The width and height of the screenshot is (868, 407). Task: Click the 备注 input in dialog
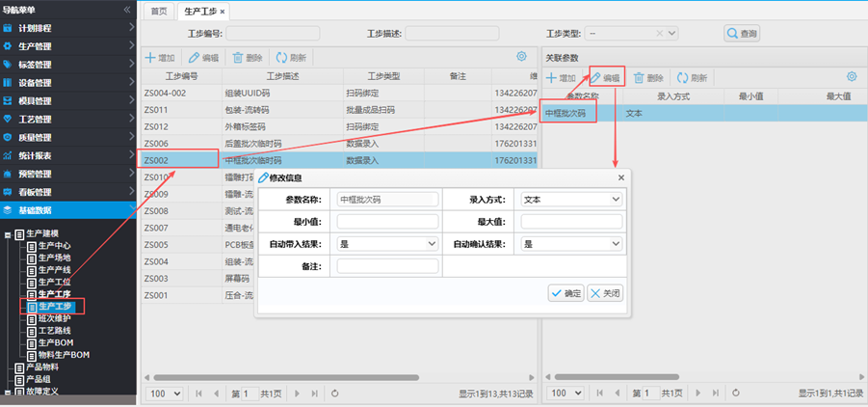[387, 266]
